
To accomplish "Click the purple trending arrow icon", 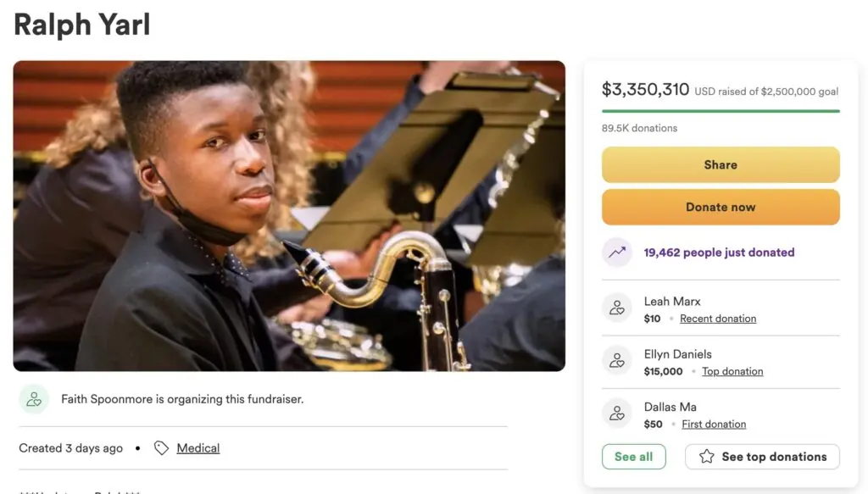I will tap(617, 253).
